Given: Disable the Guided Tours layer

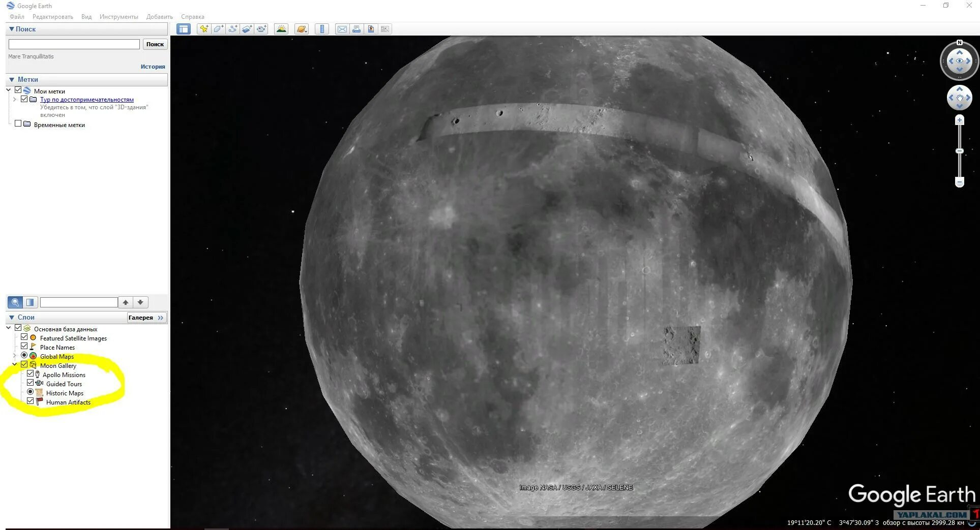Looking at the screenshot, I should [x=30, y=383].
